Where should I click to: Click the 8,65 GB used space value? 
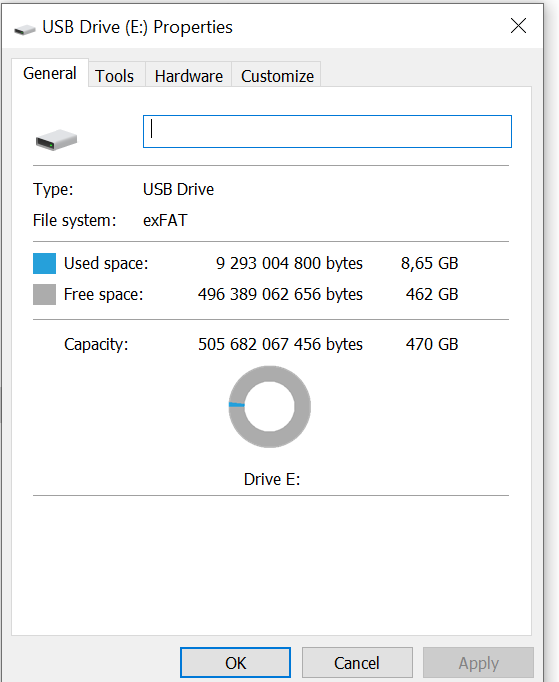(429, 264)
